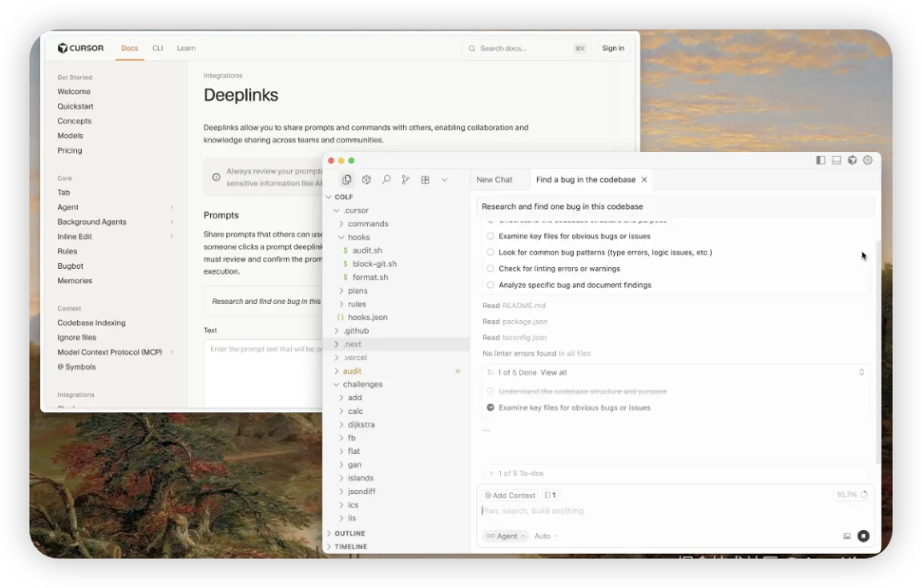This screenshot has width=922, height=588.
Task: Click the Add Context button
Action: point(510,495)
